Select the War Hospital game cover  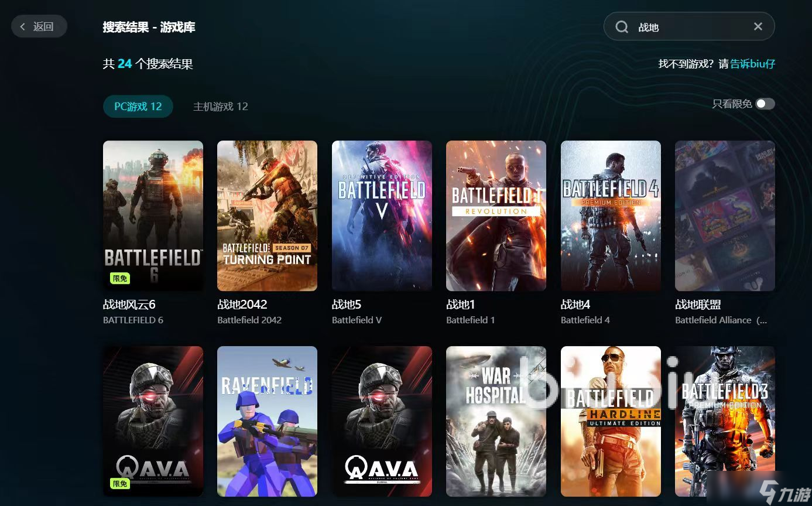pos(496,420)
